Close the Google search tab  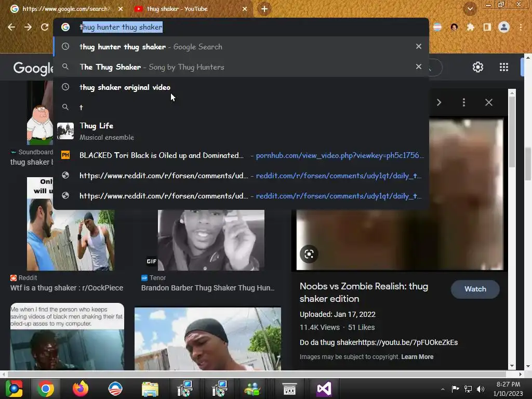[x=121, y=9]
